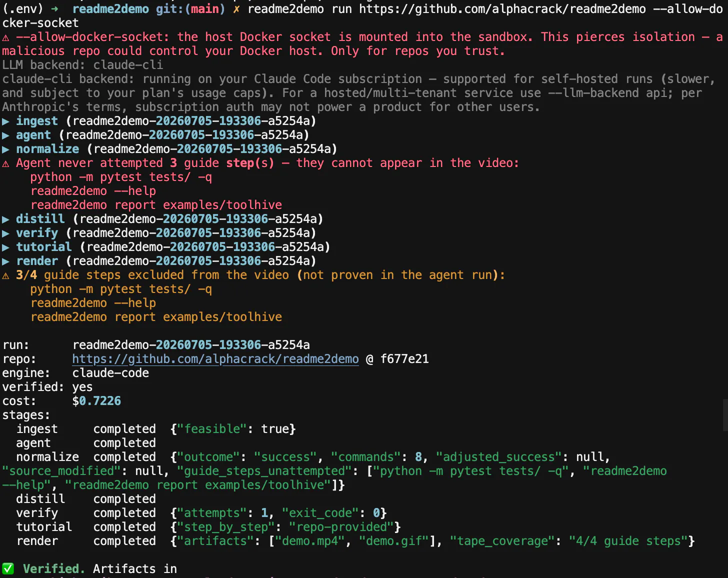Click the "success" outcome value
The image size is (728, 578).
click(285, 457)
